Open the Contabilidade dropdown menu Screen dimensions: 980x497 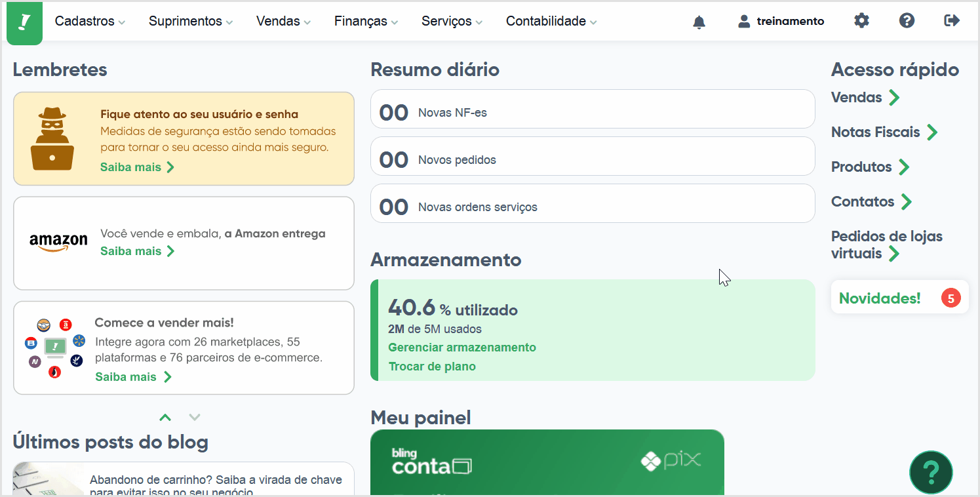click(x=551, y=21)
